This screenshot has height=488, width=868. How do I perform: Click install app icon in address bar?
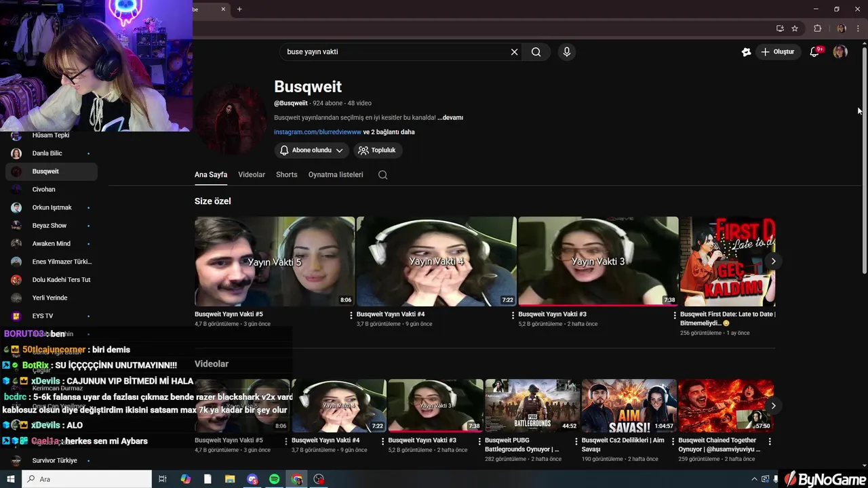(780, 28)
